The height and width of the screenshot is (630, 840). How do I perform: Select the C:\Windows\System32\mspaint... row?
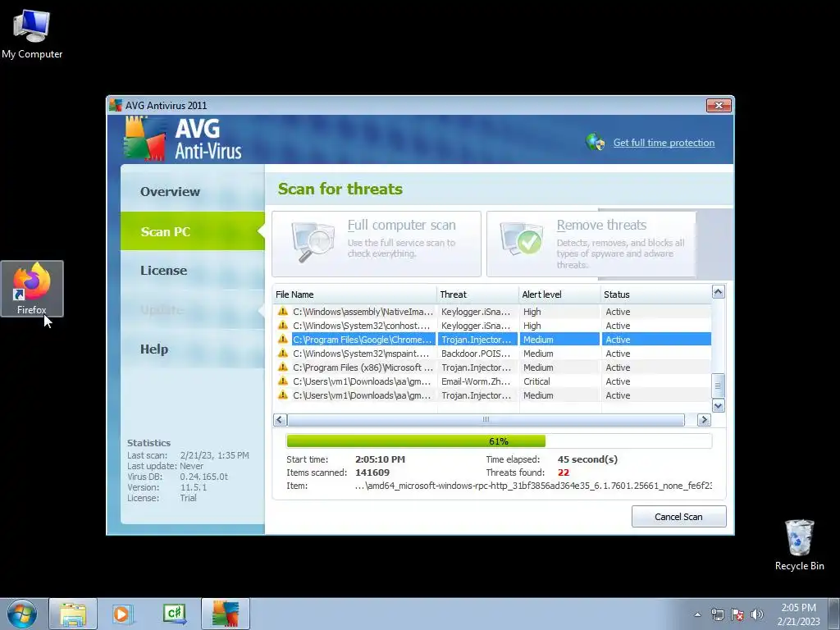[x=492, y=354]
